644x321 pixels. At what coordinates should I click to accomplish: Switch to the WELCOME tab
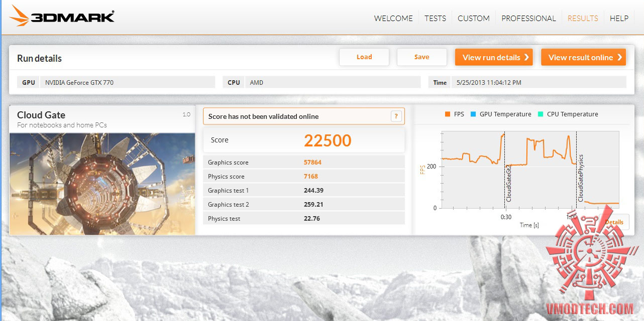pyautogui.click(x=393, y=18)
